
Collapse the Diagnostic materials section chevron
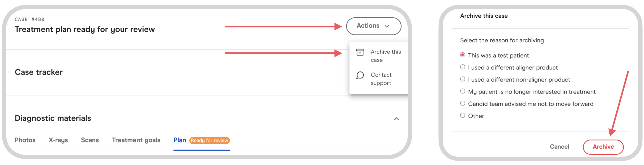(397, 119)
